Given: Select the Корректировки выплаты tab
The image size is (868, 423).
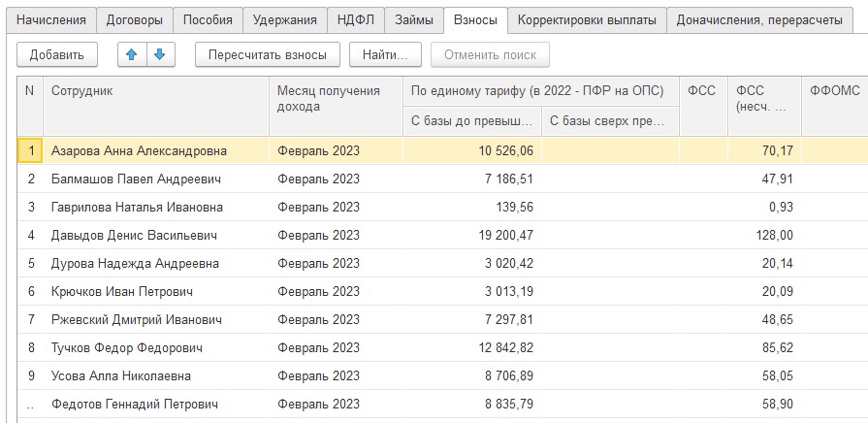Looking at the screenshot, I should pos(587,19).
